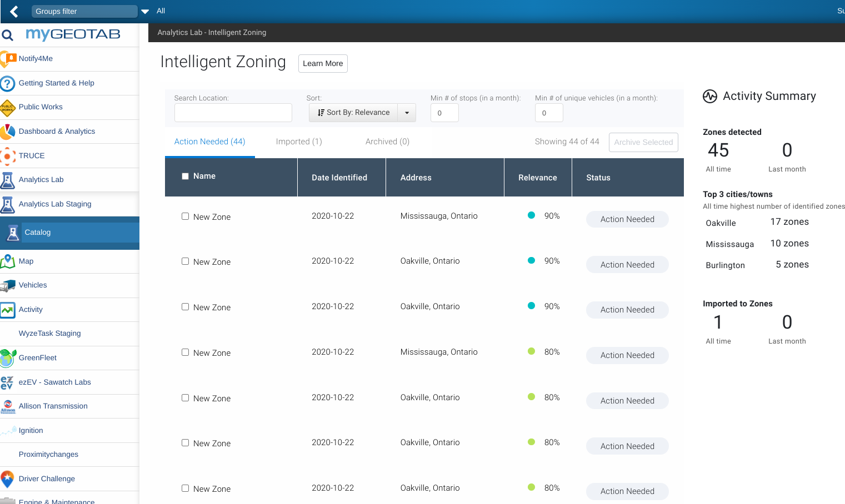
Task: Click the search magnifier icon
Action: click(8, 36)
